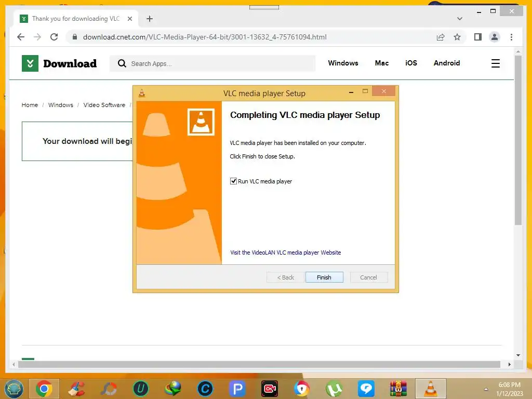Open the Windows menu on the CNET page
The width and height of the screenshot is (532, 399).
(343, 63)
